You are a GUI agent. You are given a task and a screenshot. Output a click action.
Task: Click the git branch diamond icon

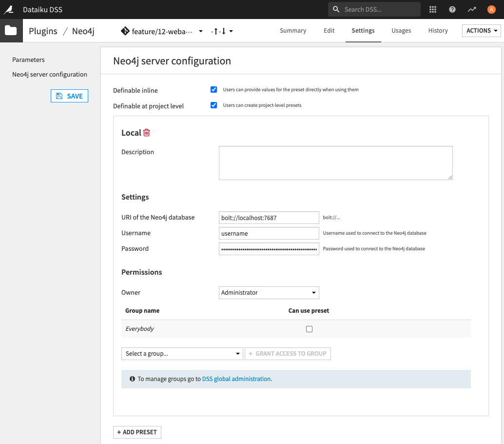click(x=125, y=31)
